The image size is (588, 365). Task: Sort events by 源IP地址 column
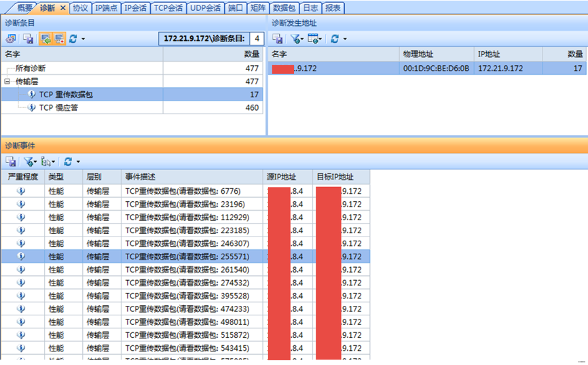[x=288, y=177]
